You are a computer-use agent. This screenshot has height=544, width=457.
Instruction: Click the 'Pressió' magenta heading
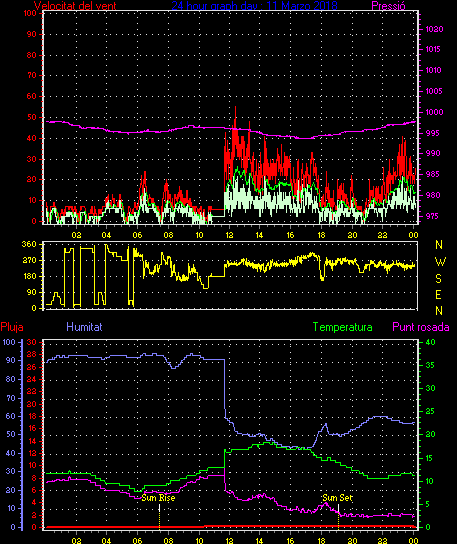pos(388,6)
